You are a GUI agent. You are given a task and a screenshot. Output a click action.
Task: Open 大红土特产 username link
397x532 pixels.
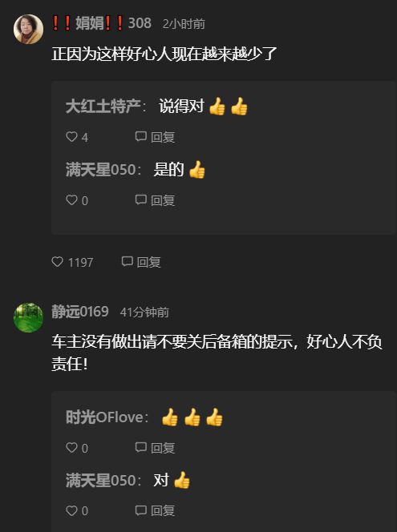[103, 107]
